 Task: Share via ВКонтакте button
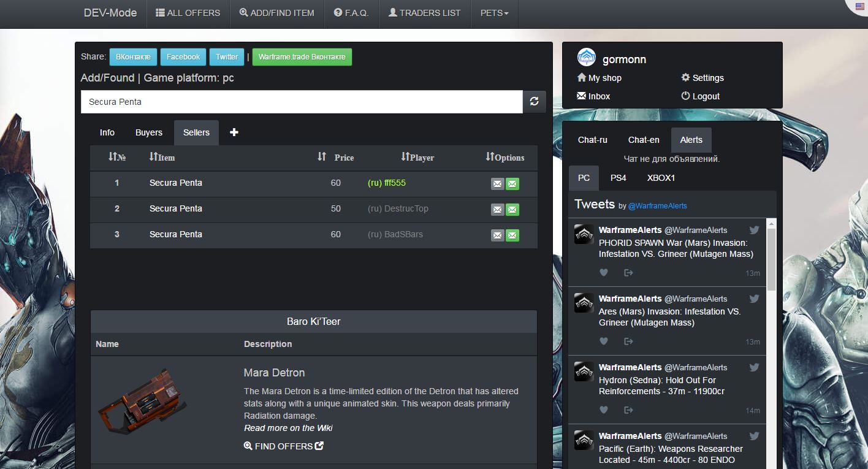(x=133, y=57)
